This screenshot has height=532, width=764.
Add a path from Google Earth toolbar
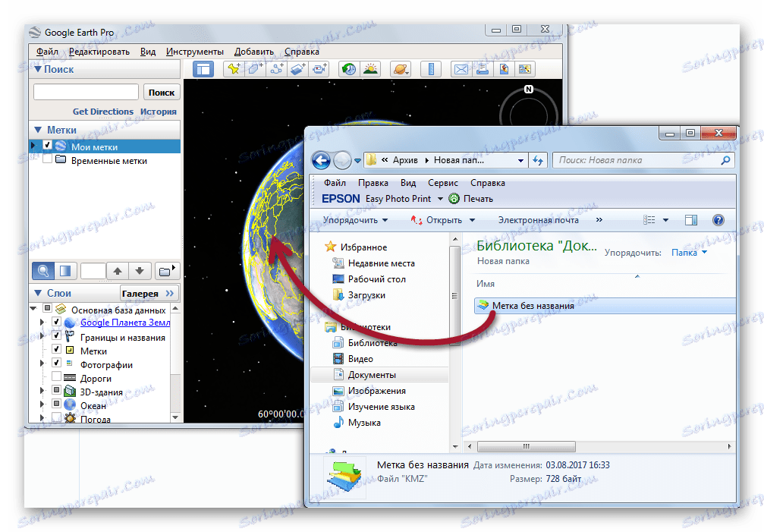(277, 69)
